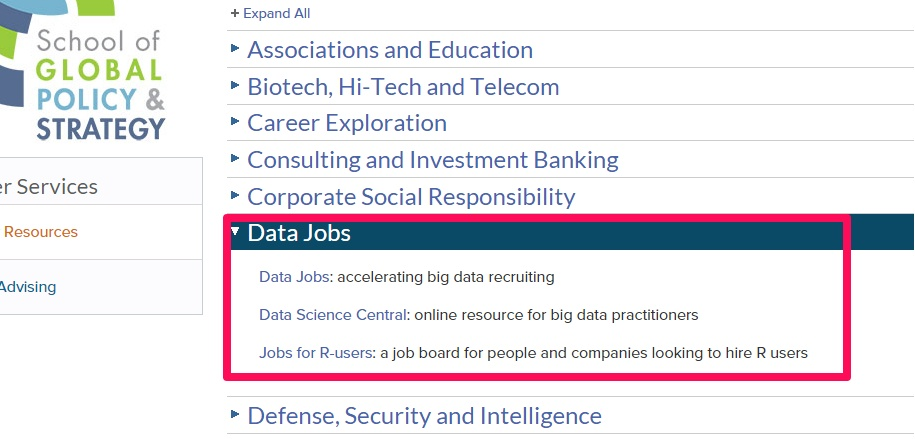Screen dimensions: 915x439
Task: Open the Data Science Central link
Action: click(x=333, y=315)
